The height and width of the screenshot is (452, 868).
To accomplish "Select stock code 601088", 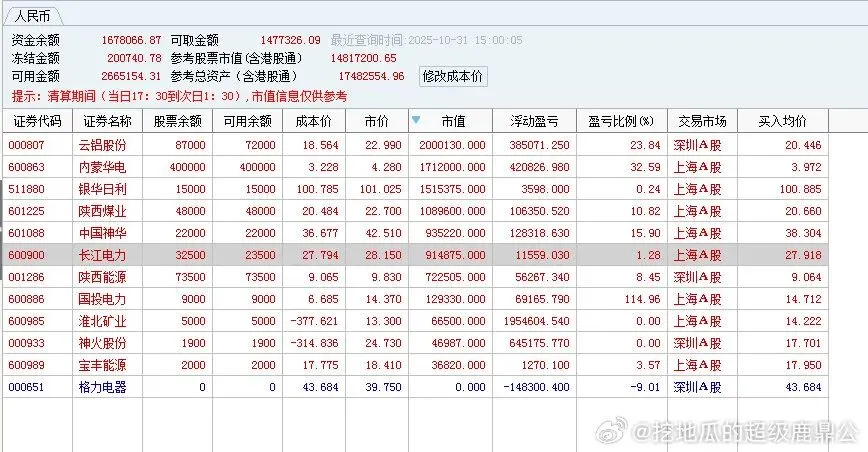I will pos(27,233).
